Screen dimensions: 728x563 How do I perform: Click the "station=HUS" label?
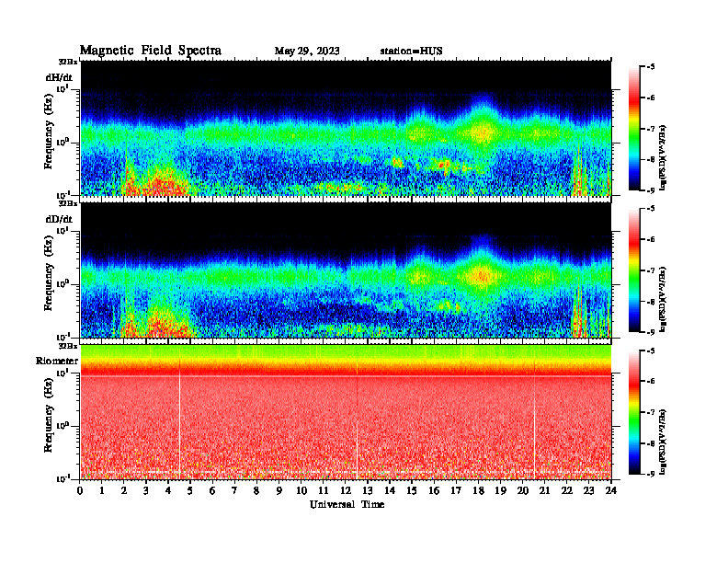point(411,52)
